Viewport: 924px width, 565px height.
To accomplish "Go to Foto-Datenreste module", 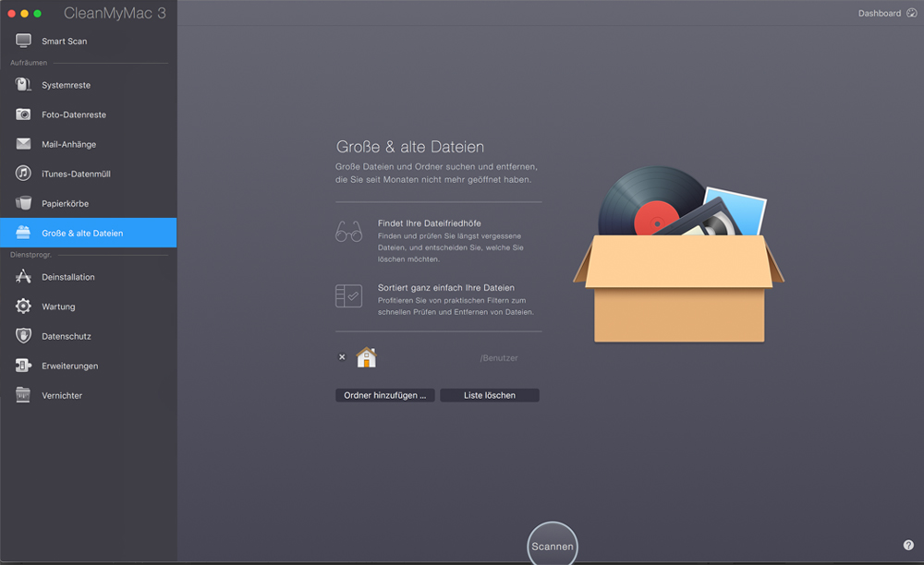I will (x=89, y=114).
